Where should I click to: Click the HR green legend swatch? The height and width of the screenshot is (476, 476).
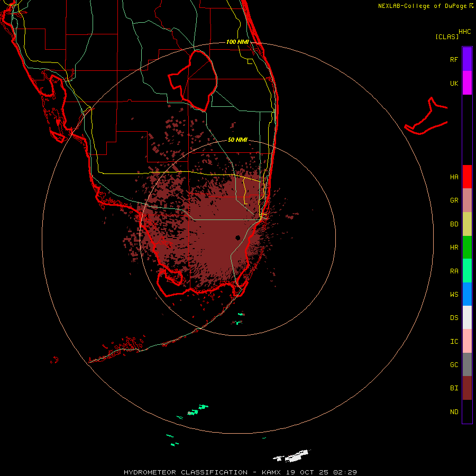coord(467,247)
